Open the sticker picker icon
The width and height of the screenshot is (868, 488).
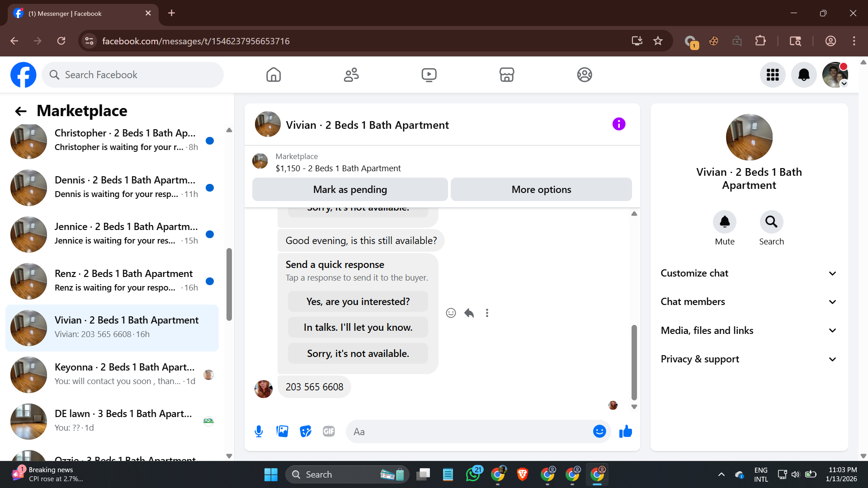[x=306, y=432]
